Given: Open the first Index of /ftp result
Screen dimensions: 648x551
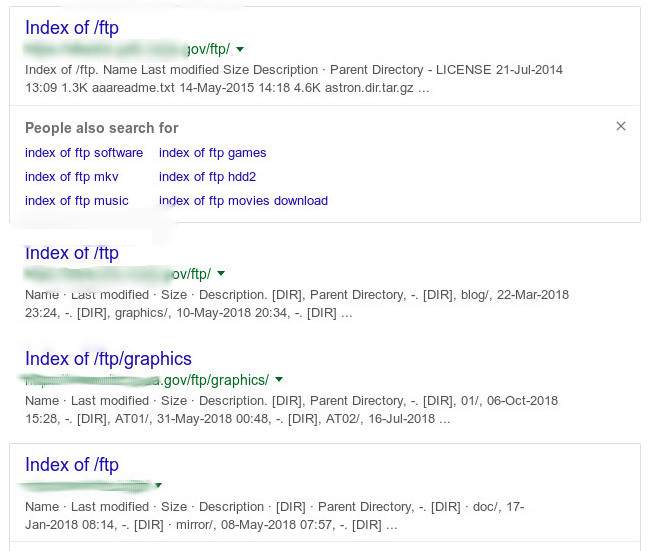Looking at the screenshot, I should click(72, 28).
